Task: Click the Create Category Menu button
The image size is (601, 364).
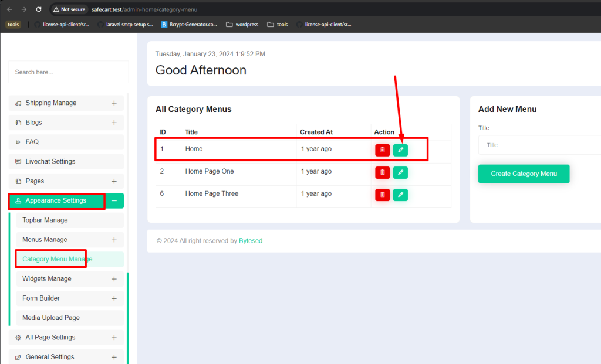Action: coord(524,174)
